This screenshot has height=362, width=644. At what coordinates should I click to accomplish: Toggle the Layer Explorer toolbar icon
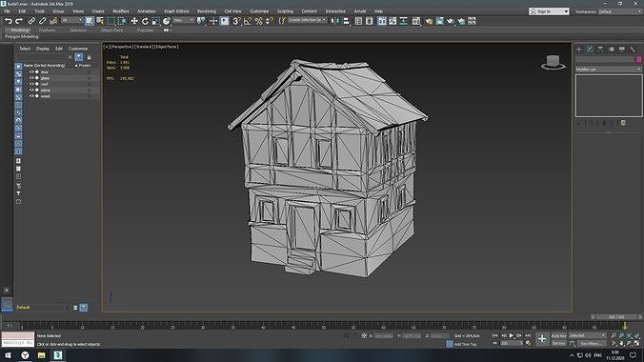coord(370,21)
